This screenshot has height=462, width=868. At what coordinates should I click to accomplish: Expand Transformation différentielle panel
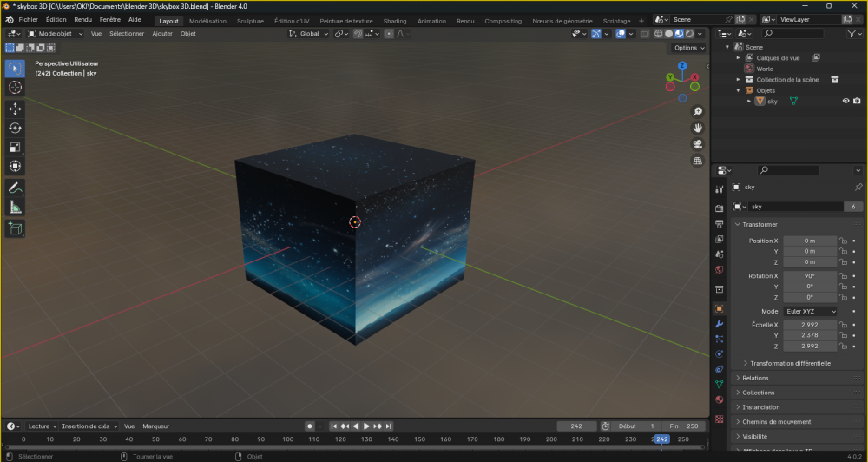(x=790, y=363)
